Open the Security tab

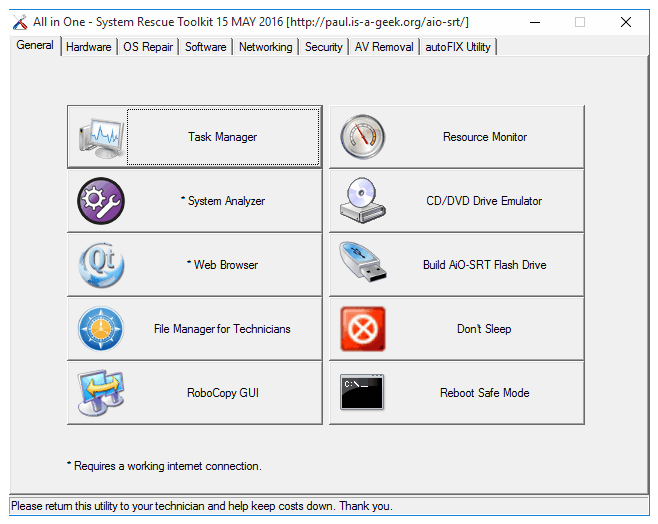pos(324,47)
